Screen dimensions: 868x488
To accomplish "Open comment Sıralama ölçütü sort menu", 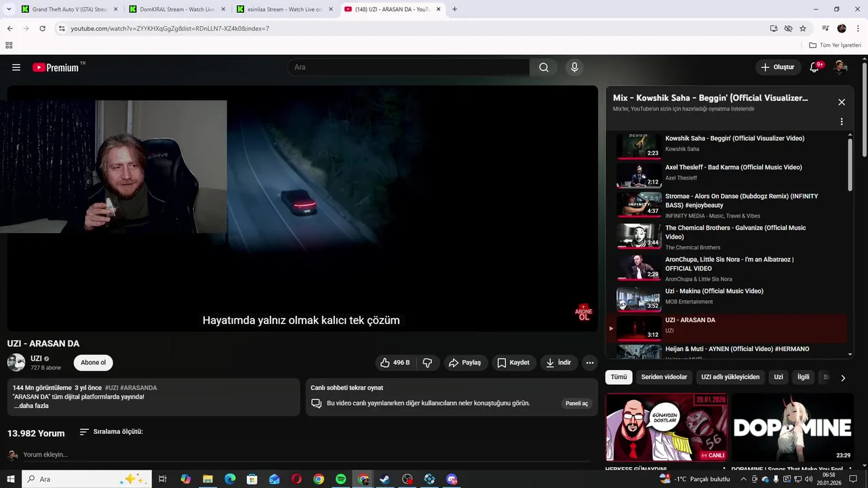I will (x=111, y=432).
